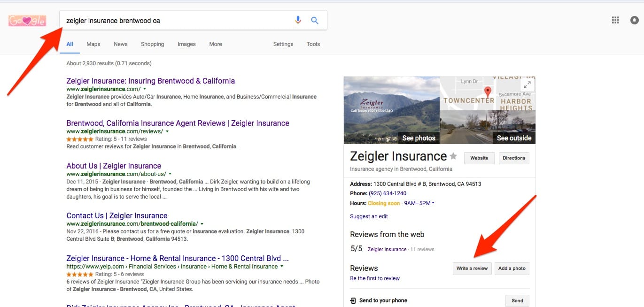Open the 'About Us | Zeigler Insurance' result

coord(114,166)
